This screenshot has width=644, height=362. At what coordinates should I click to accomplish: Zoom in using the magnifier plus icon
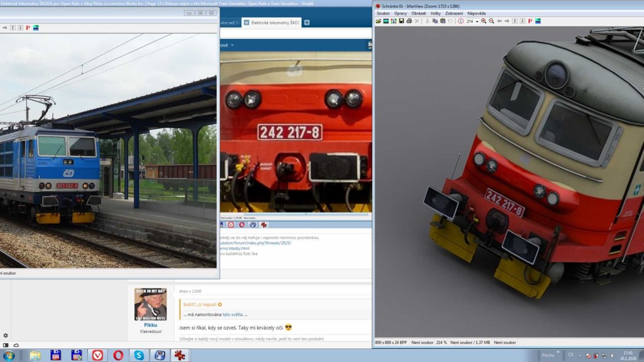484,21
